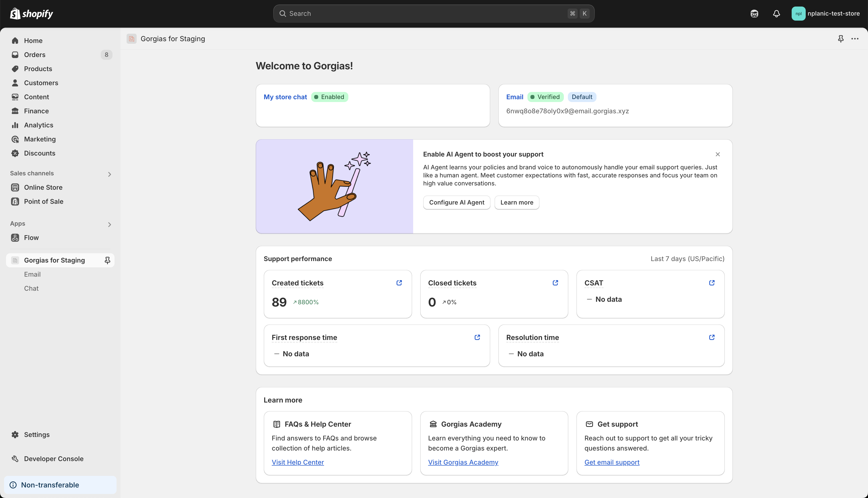Open Closed tickets external link icon
Image resolution: width=868 pixels, height=498 pixels.
click(x=555, y=283)
